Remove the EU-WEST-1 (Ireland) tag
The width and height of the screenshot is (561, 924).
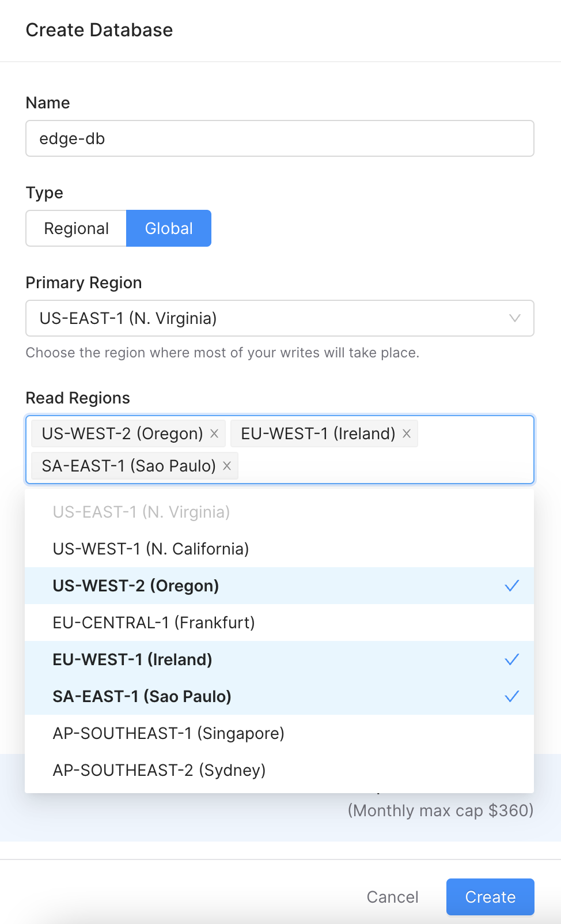click(x=407, y=433)
